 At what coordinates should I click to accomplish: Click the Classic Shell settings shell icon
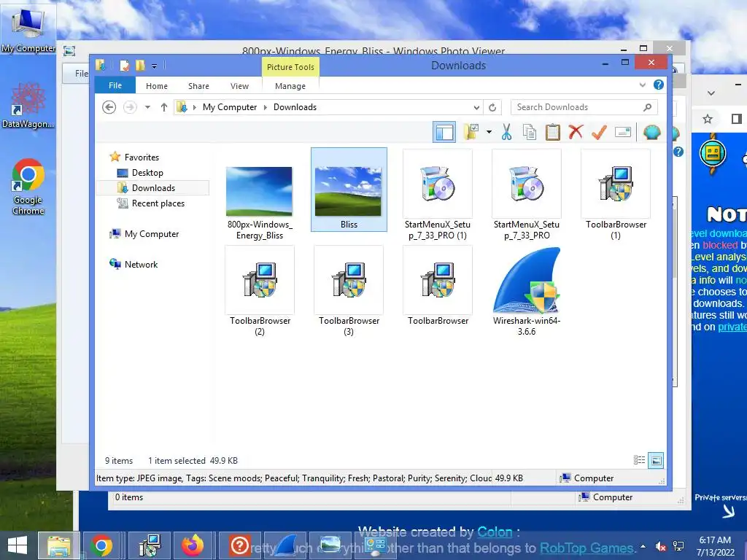coord(651,132)
